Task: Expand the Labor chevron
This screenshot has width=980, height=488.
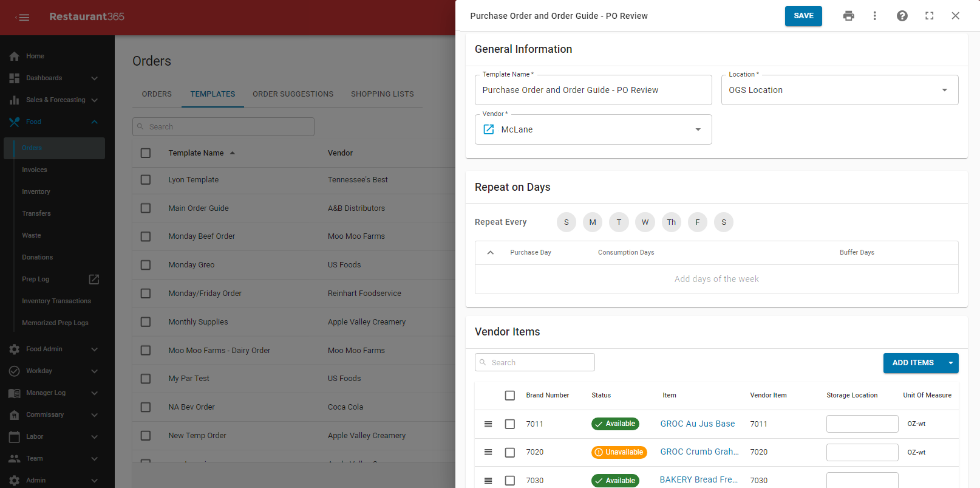Action: pos(94,436)
